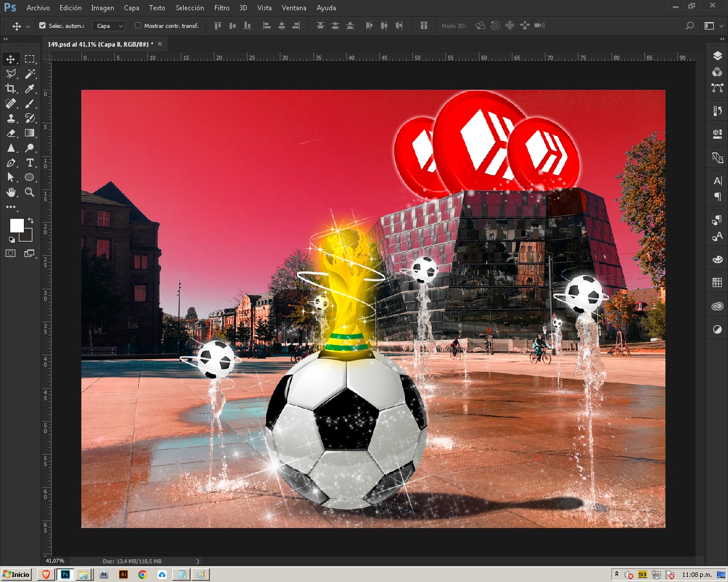The image size is (728, 582).
Task: Open the Creative Cloud Libraries panel icon
Action: pyautogui.click(x=717, y=306)
